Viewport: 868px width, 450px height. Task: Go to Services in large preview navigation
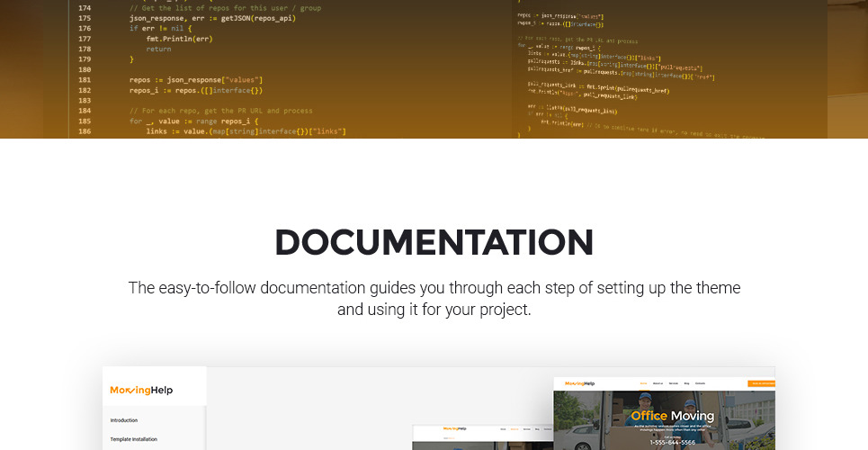click(x=674, y=383)
